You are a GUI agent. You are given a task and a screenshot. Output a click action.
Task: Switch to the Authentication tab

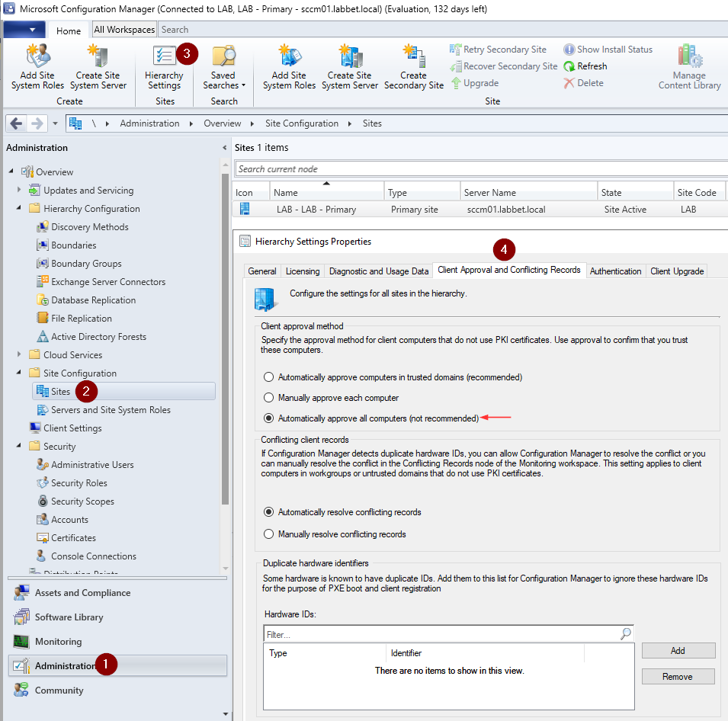pyautogui.click(x=616, y=271)
